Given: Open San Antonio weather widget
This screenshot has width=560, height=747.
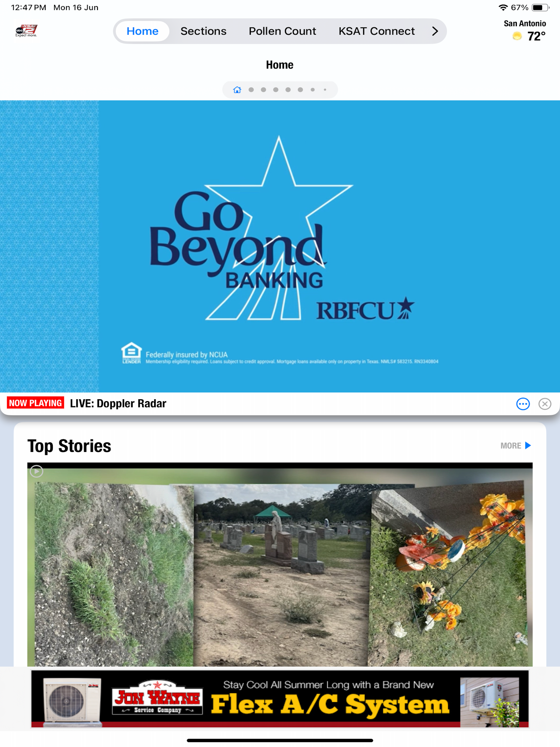Looking at the screenshot, I should (x=524, y=31).
